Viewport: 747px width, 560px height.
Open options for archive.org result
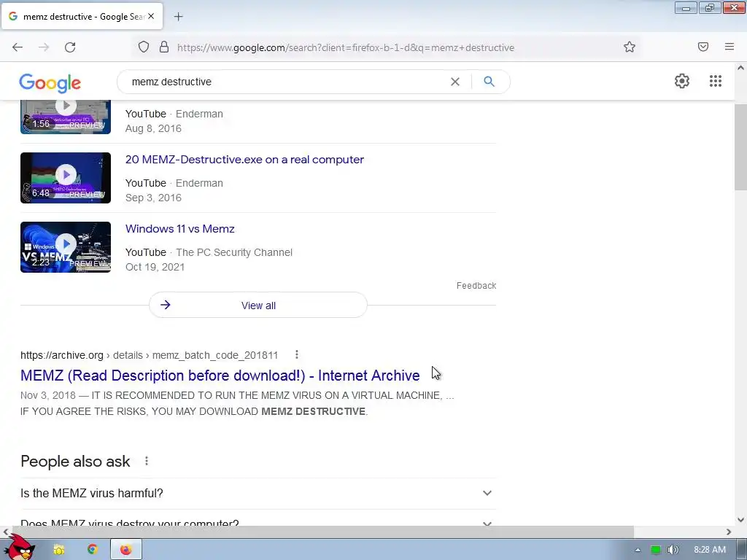coord(296,355)
